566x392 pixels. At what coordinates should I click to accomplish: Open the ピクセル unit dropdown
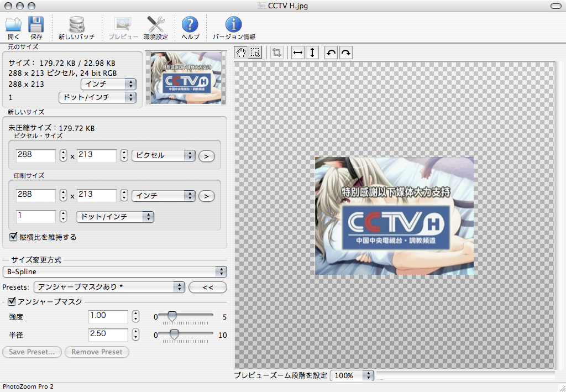click(x=163, y=155)
